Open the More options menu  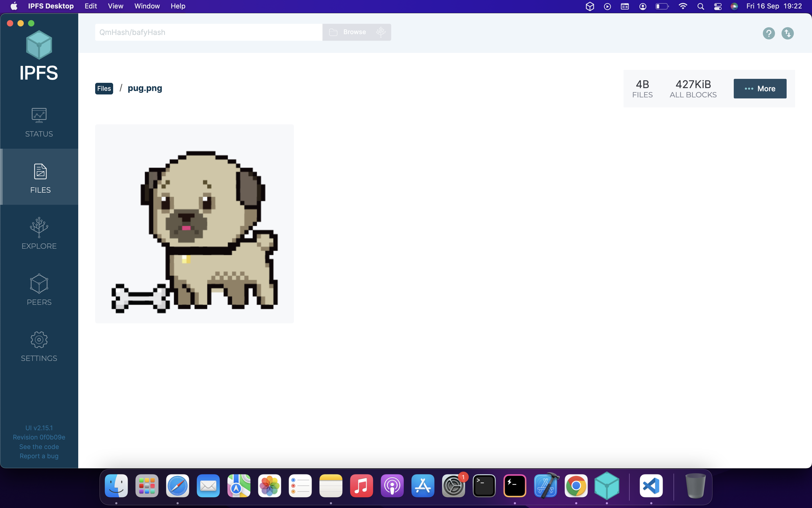pyautogui.click(x=760, y=89)
